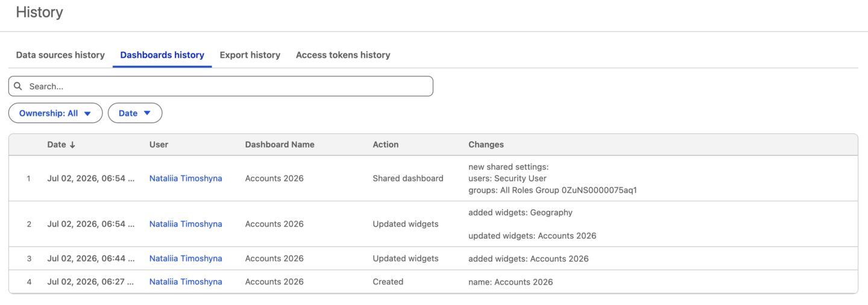Click the search magnifier icon
Viewport: 868px width, 305px height.
[x=18, y=86]
